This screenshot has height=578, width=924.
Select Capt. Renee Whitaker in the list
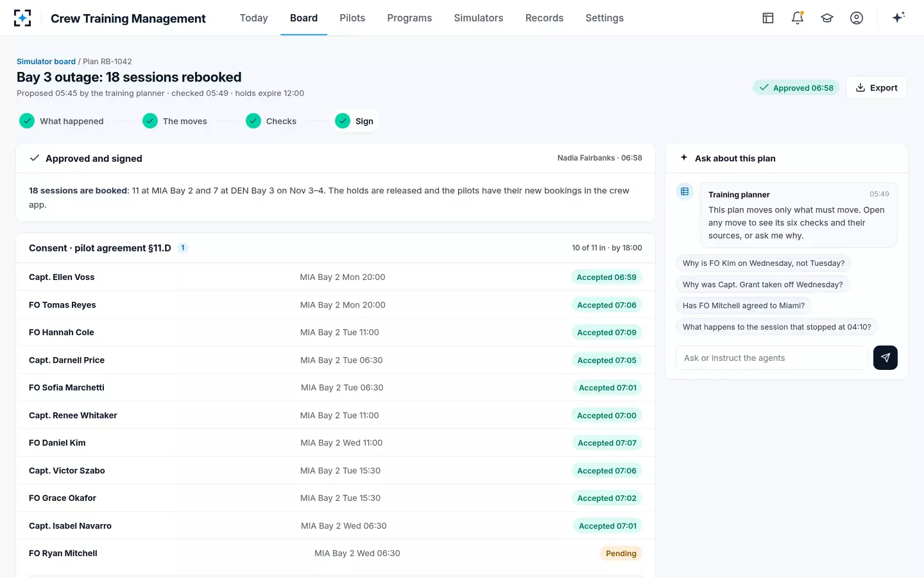pos(73,416)
